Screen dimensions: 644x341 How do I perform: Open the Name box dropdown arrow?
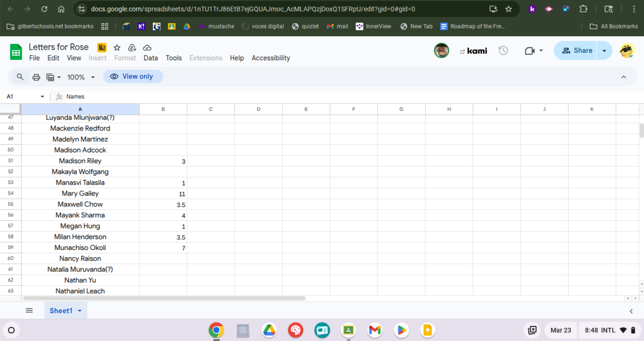42,97
